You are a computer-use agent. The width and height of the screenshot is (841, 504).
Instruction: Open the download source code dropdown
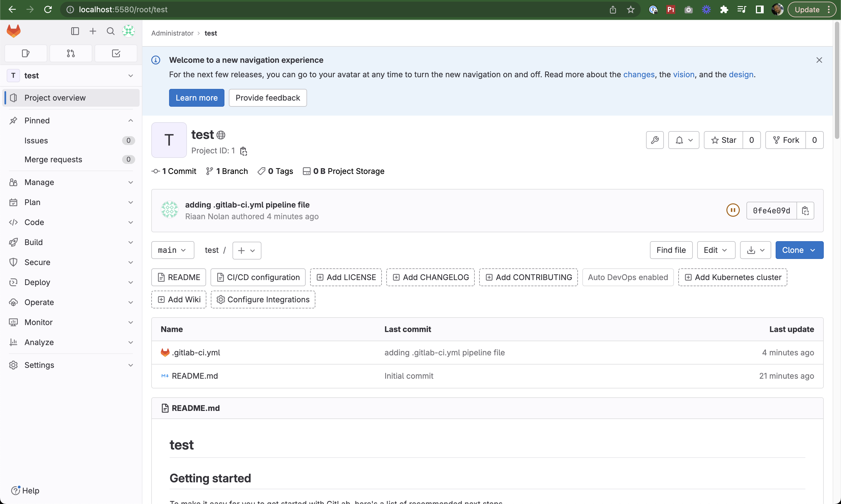755,250
